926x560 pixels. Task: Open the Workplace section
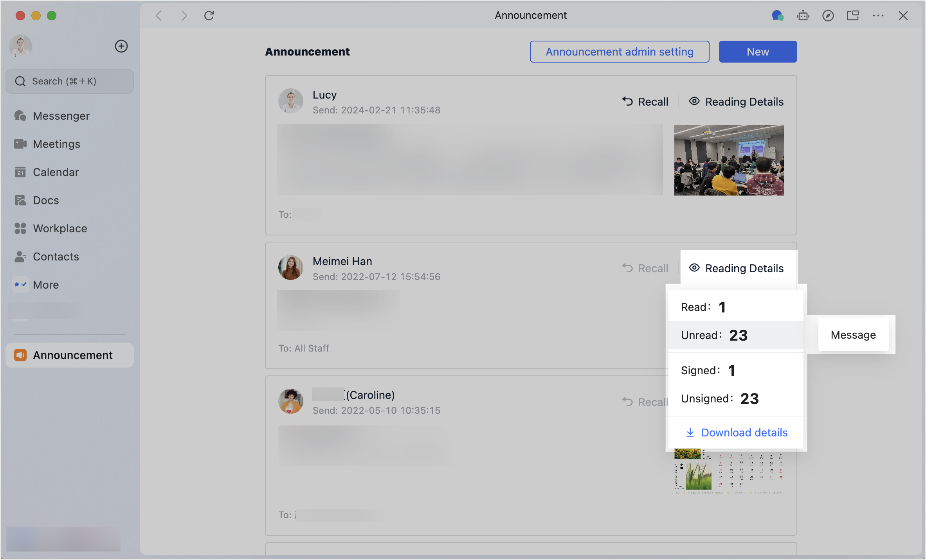pos(60,228)
